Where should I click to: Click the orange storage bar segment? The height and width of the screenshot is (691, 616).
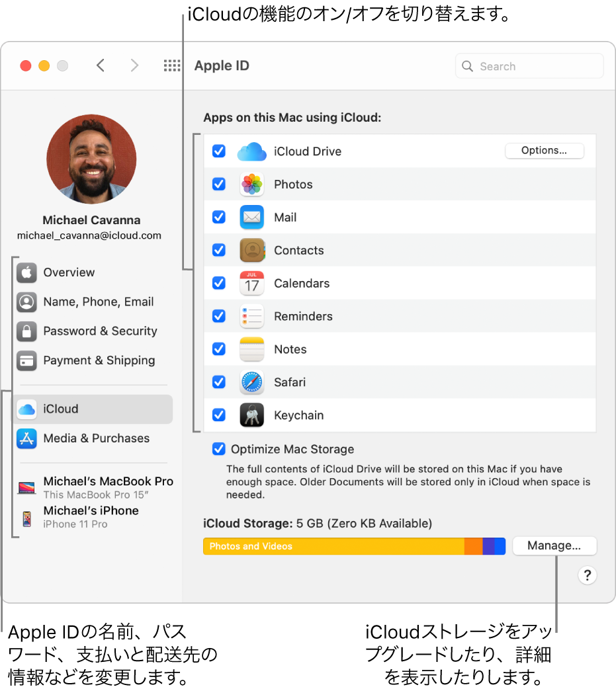(474, 546)
